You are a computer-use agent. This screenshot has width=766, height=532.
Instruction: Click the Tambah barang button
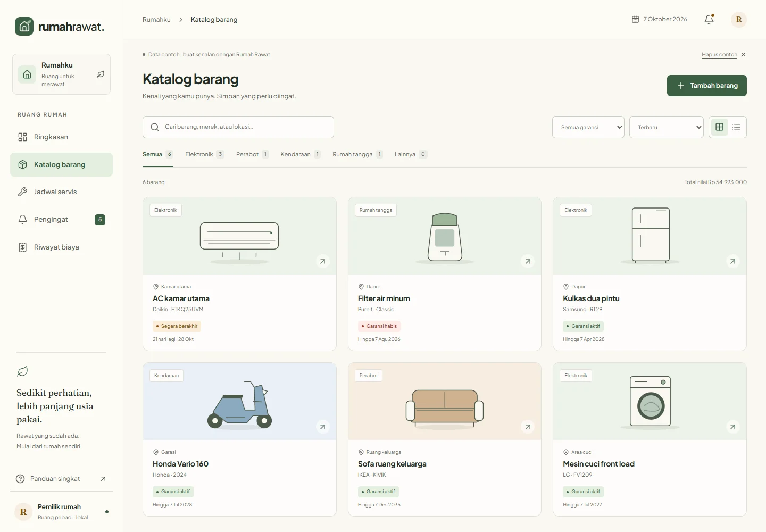pyautogui.click(x=707, y=86)
